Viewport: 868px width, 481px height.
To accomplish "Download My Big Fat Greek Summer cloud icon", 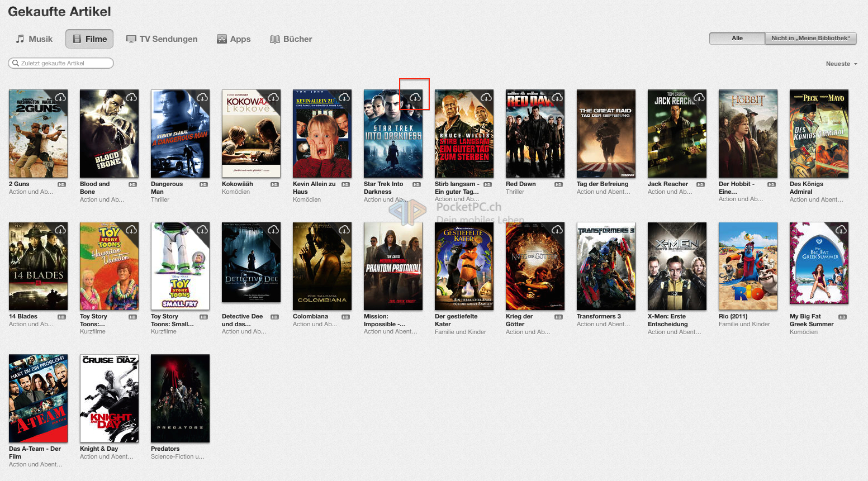I will tap(840, 230).
